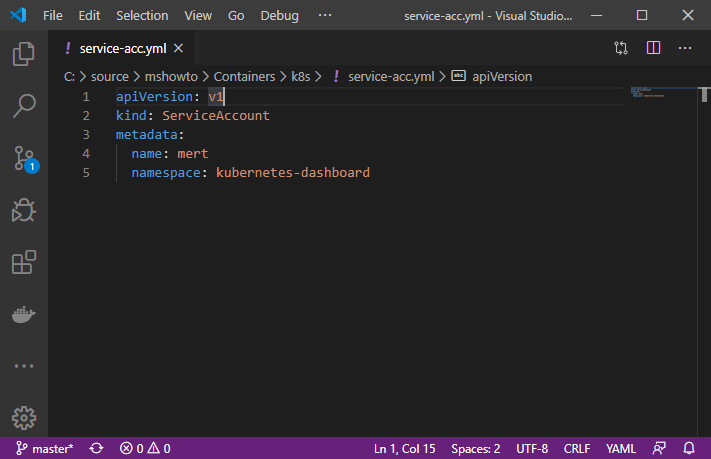Change indentation via Spaces: 2
Image resolution: width=711 pixels, height=459 pixels.
coord(476,449)
